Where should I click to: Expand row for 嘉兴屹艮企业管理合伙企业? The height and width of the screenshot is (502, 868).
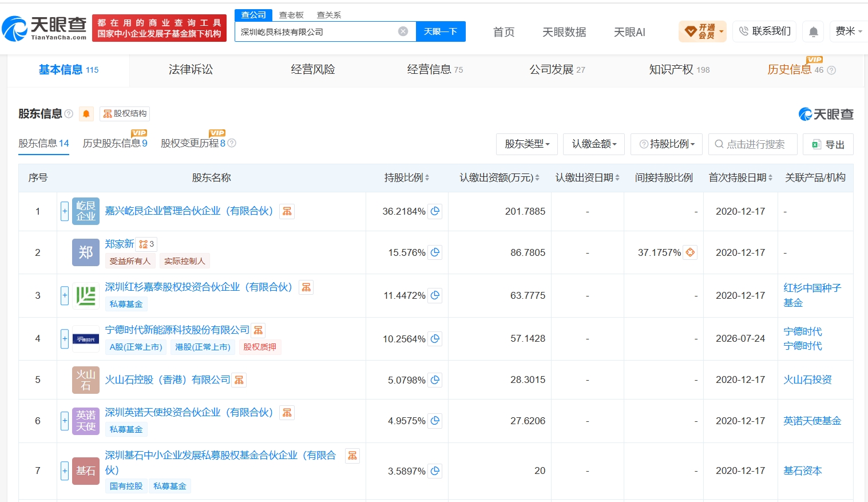[65, 211]
